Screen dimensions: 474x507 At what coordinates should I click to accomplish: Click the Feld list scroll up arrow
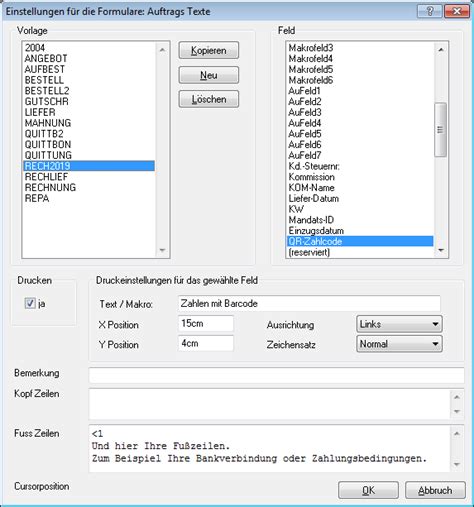pos(441,50)
